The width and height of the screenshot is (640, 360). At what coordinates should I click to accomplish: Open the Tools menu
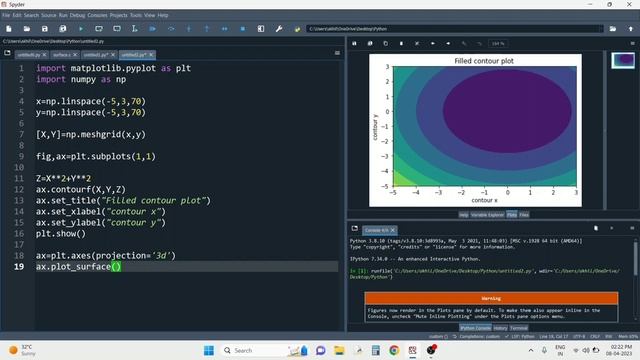pos(136,15)
